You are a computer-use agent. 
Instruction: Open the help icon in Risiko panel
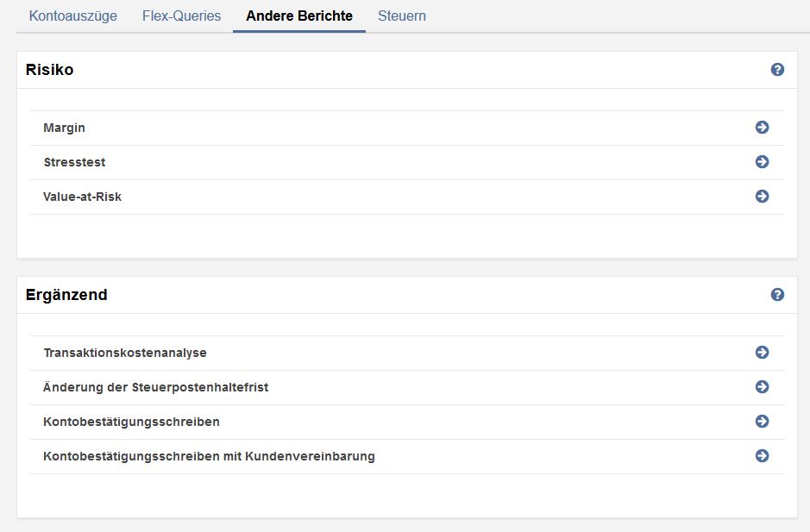(777, 70)
